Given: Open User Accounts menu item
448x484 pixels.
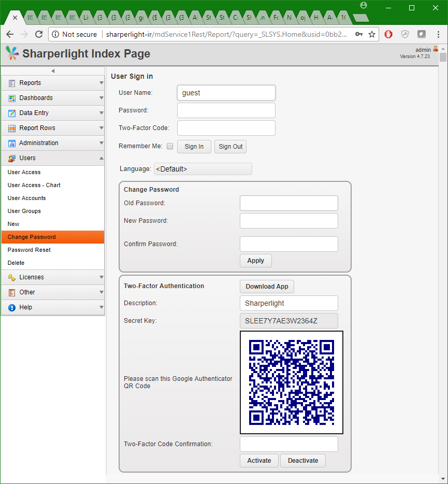Looking at the screenshot, I should click(x=53, y=198).
